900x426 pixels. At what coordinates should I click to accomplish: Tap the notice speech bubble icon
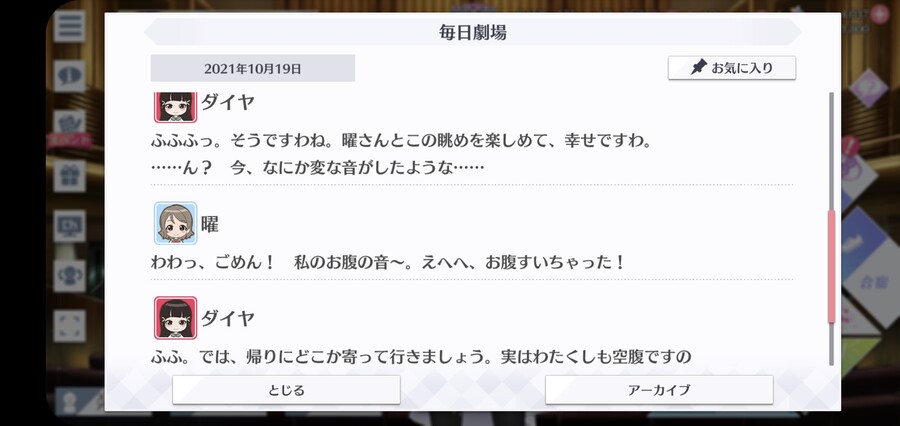[x=69, y=76]
